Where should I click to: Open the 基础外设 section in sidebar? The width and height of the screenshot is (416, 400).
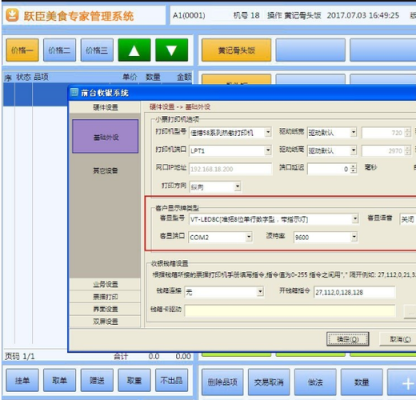(105, 136)
